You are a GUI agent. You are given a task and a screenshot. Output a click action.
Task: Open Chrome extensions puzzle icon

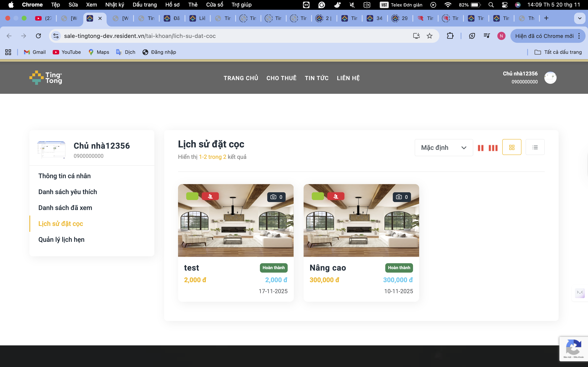450,36
